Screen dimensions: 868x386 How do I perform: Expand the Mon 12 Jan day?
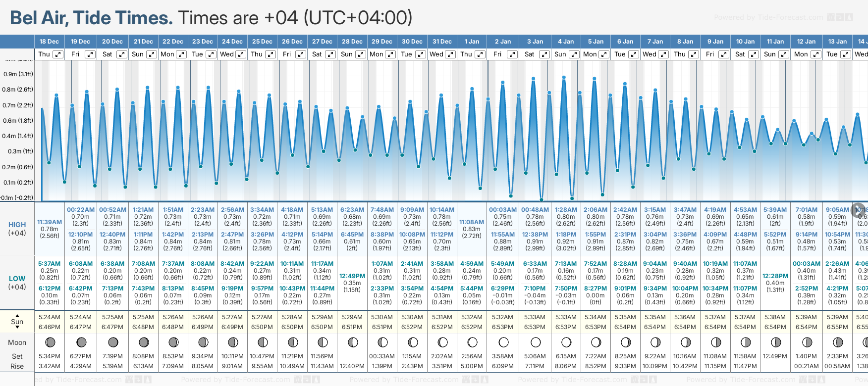point(815,54)
